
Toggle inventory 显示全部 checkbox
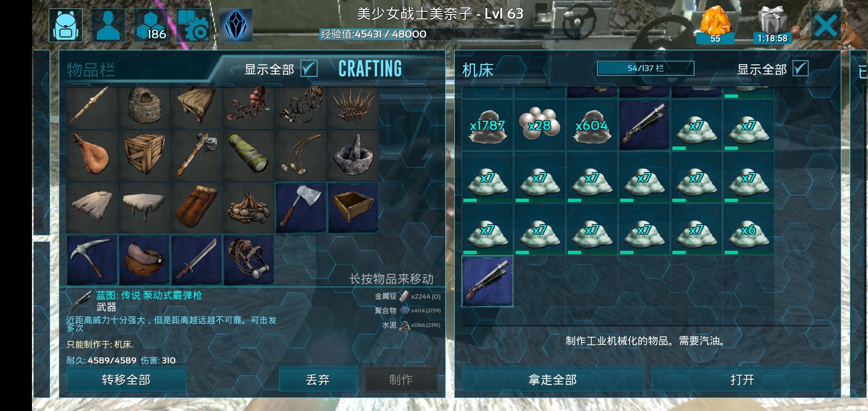(x=309, y=69)
